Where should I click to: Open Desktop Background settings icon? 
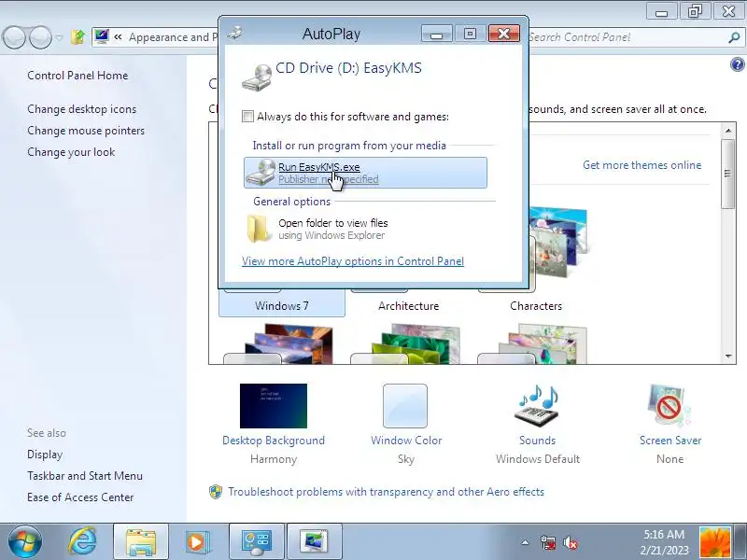274,406
